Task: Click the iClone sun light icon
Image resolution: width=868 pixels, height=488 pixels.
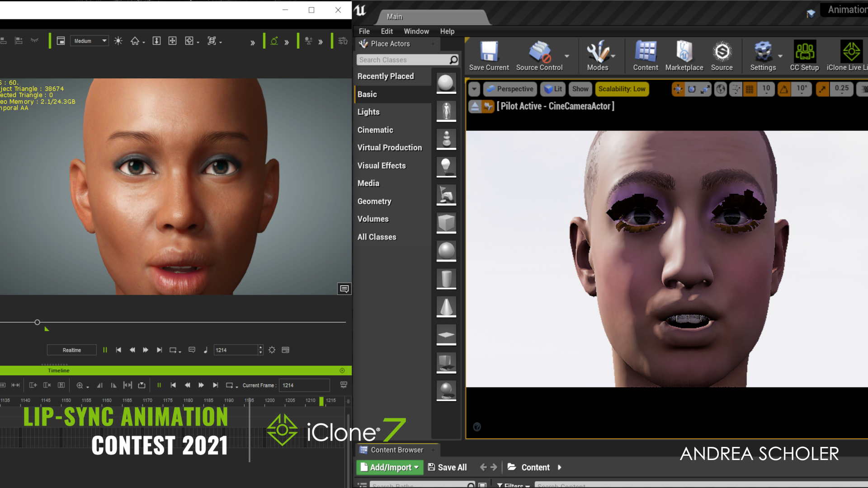Action: [x=118, y=41]
